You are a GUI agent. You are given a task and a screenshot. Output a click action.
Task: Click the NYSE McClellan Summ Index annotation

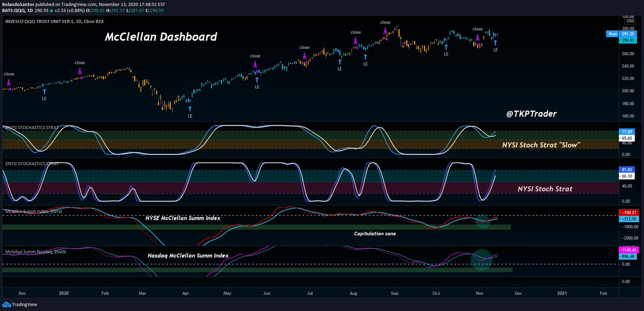(x=182, y=218)
